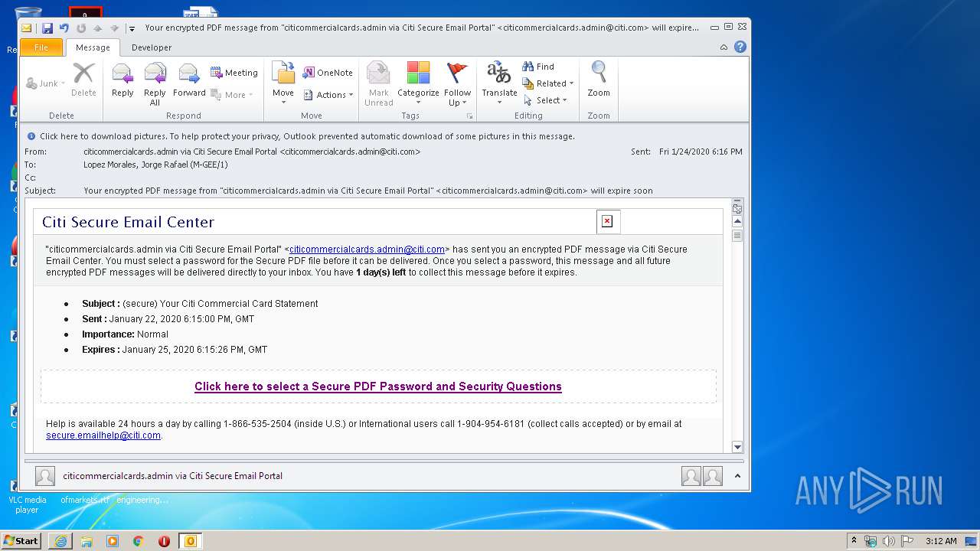Click the volume speaker tray icon
980x551 pixels.
[889, 541]
